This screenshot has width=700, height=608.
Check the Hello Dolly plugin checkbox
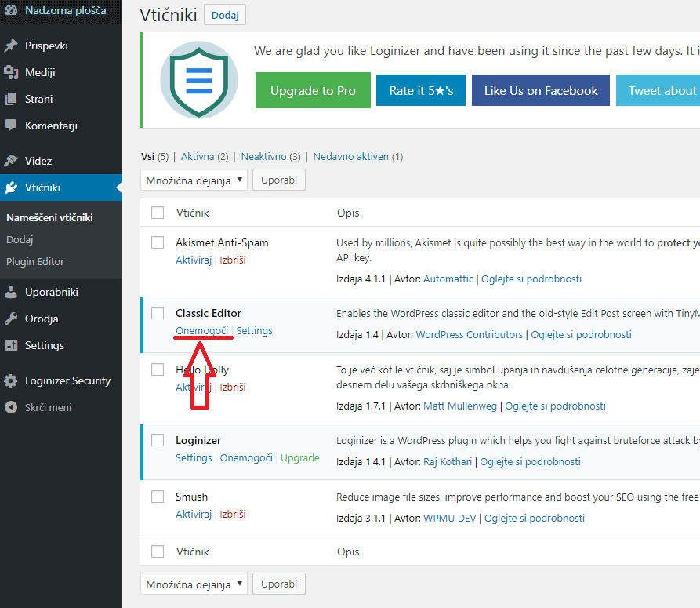tap(158, 370)
